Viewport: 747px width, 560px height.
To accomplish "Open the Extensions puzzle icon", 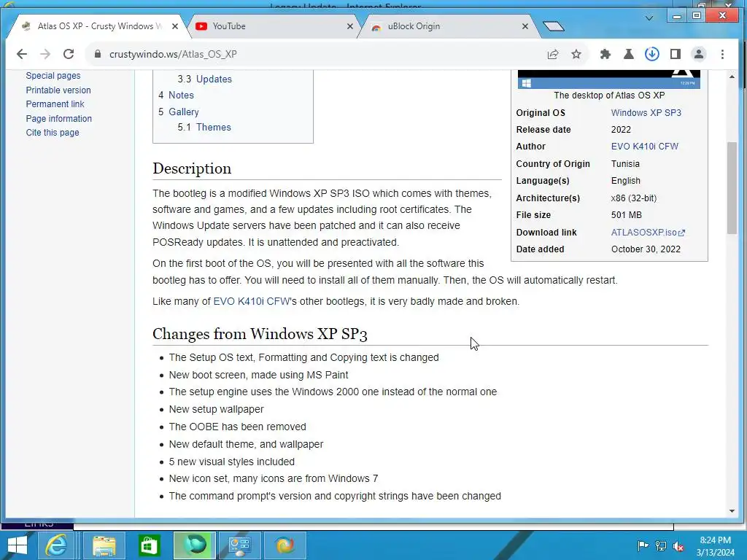I will click(605, 54).
